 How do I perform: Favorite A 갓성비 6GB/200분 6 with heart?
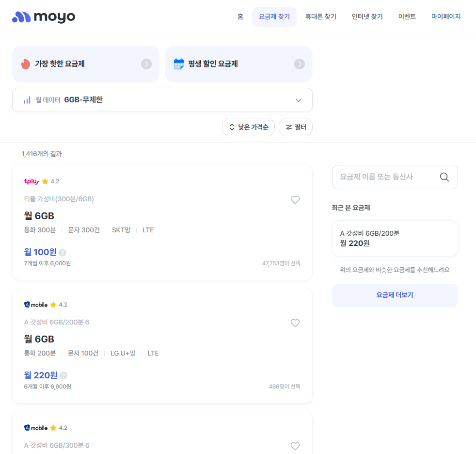pos(295,323)
